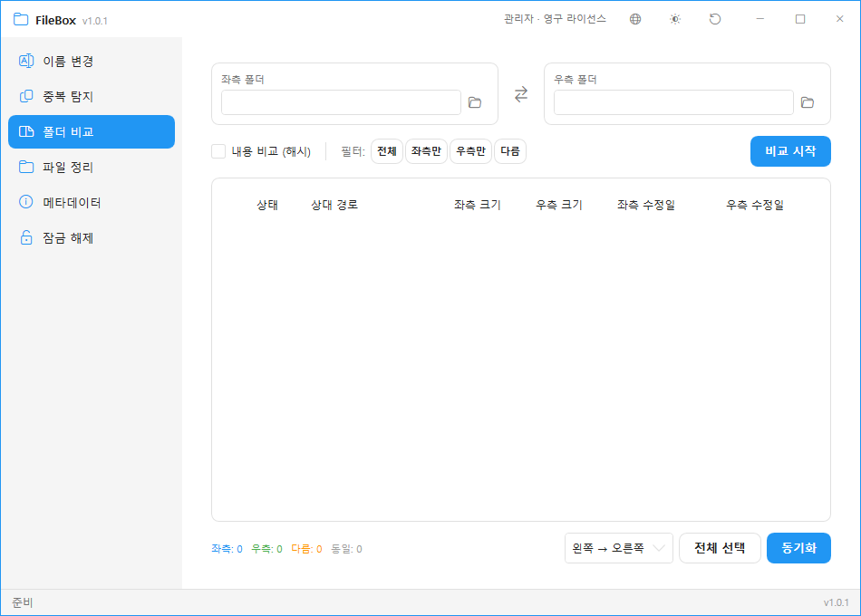
Task: Click the 상태 column header
Action: coord(267,205)
